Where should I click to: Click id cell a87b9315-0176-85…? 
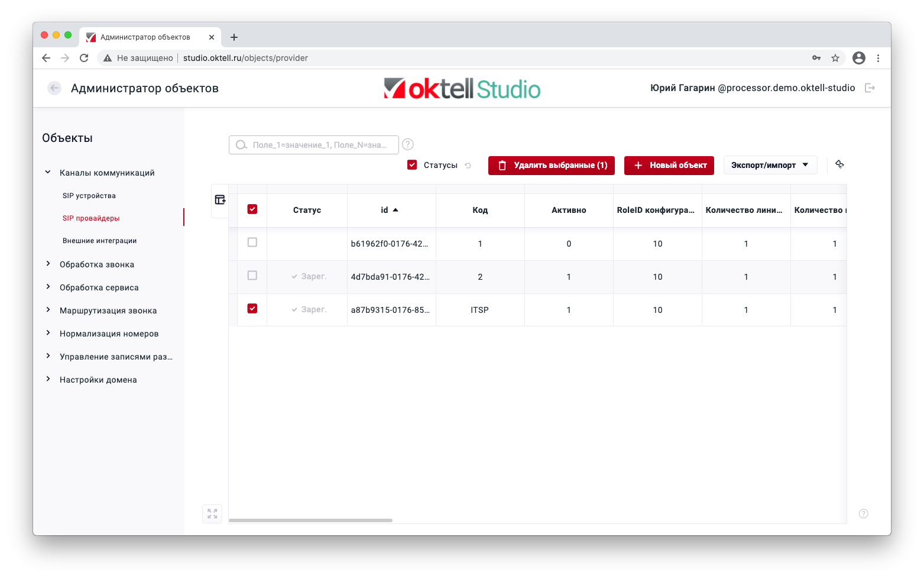click(x=390, y=310)
